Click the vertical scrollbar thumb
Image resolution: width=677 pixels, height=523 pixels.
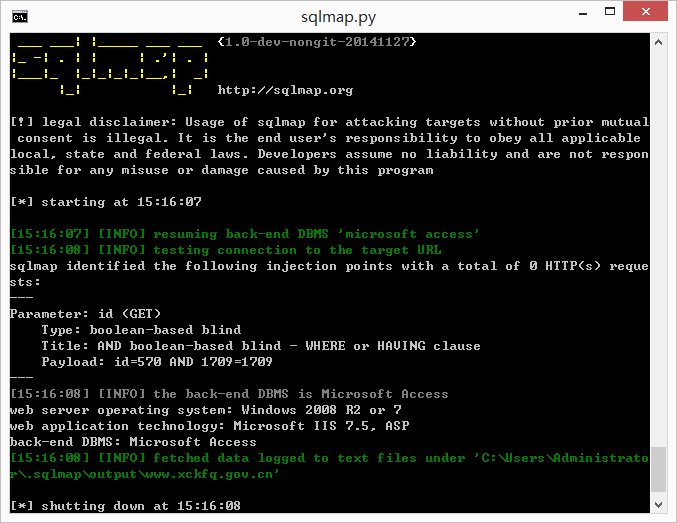[658, 469]
